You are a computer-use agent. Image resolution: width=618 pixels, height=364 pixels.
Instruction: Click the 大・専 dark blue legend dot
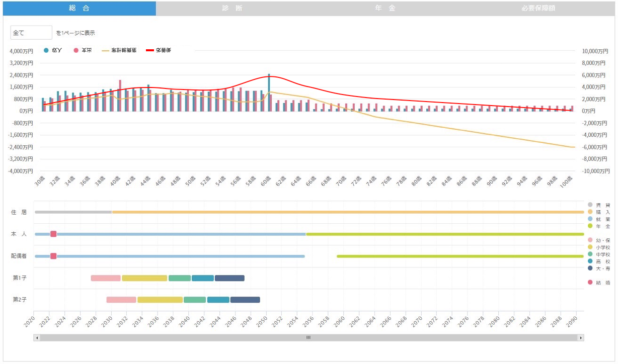pos(590,268)
